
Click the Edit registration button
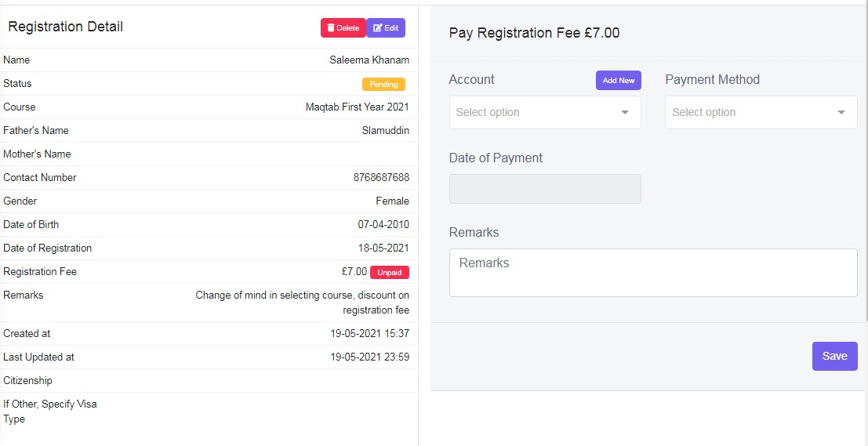pyautogui.click(x=386, y=27)
